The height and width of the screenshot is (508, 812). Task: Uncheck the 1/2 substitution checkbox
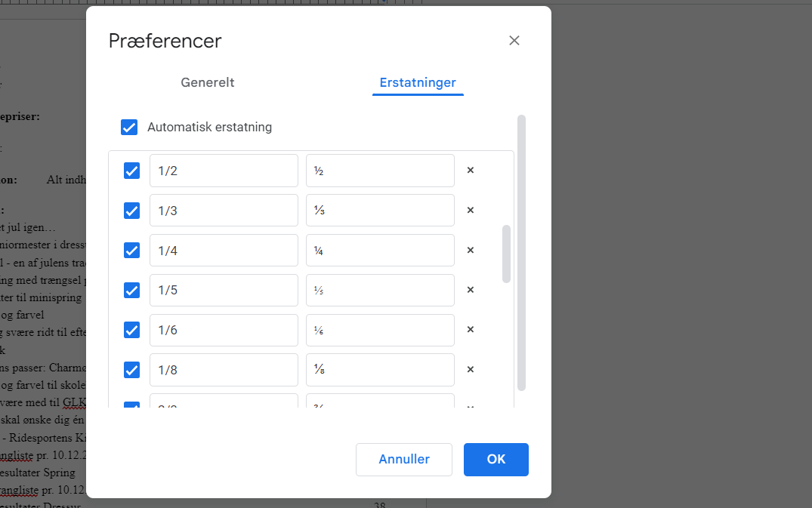pyautogui.click(x=131, y=171)
